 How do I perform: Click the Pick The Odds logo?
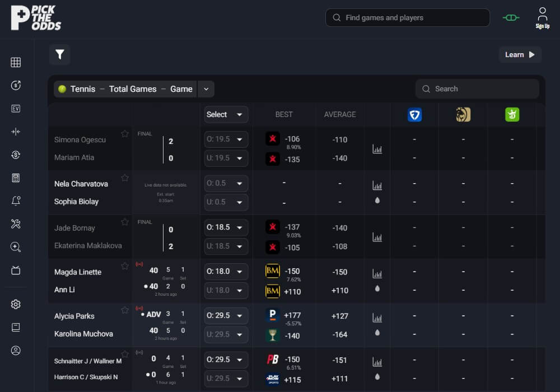click(x=36, y=17)
